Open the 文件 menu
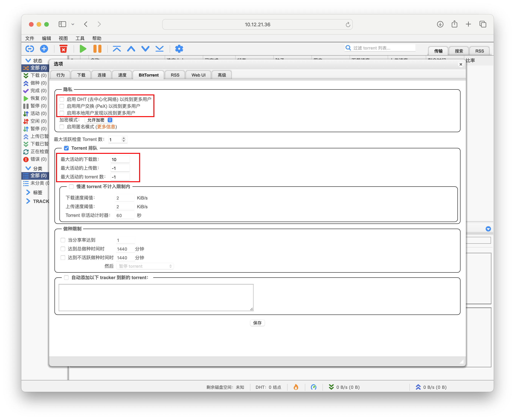515x420 pixels. (30, 38)
